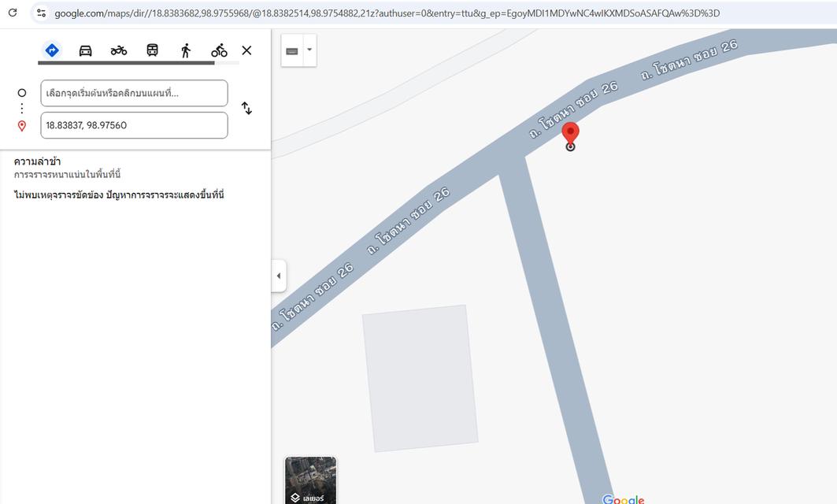This screenshot has height=504, width=837.
Task: Select public transit bus icon
Action: tap(152, 50)
